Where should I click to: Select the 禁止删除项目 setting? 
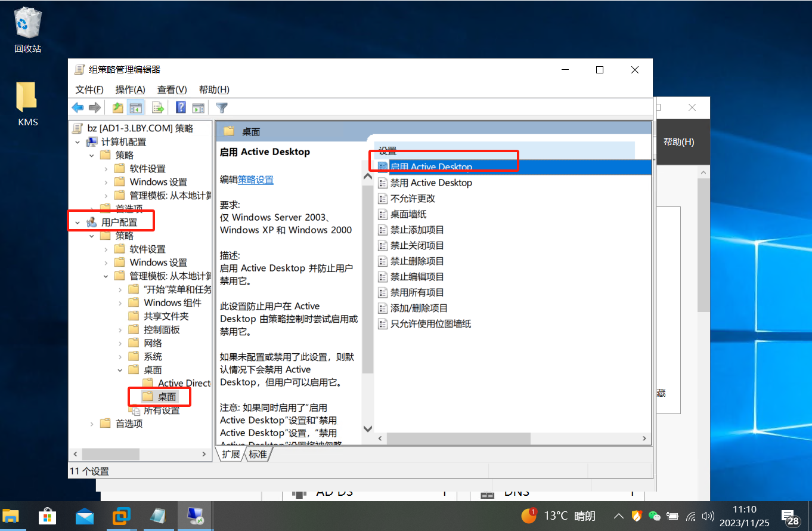[411, 261]
